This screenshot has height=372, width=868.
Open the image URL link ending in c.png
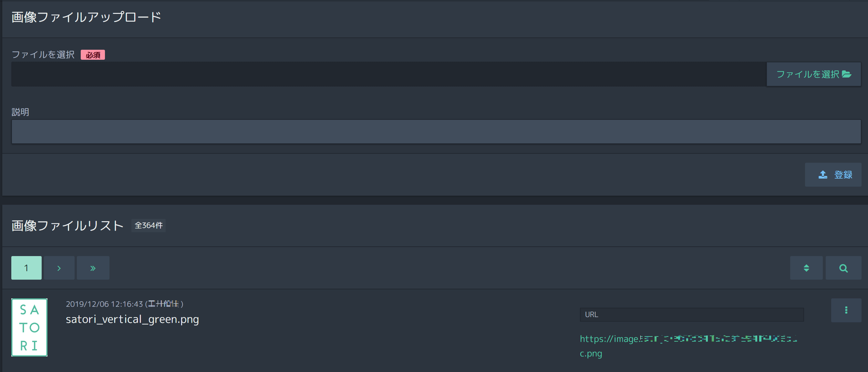click(x=688, y=346)
